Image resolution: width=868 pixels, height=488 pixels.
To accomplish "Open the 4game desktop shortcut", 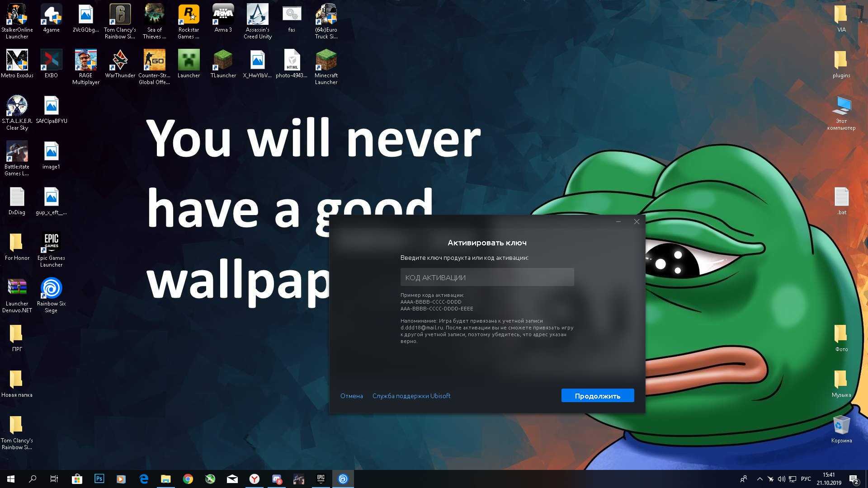I will 51,19.
